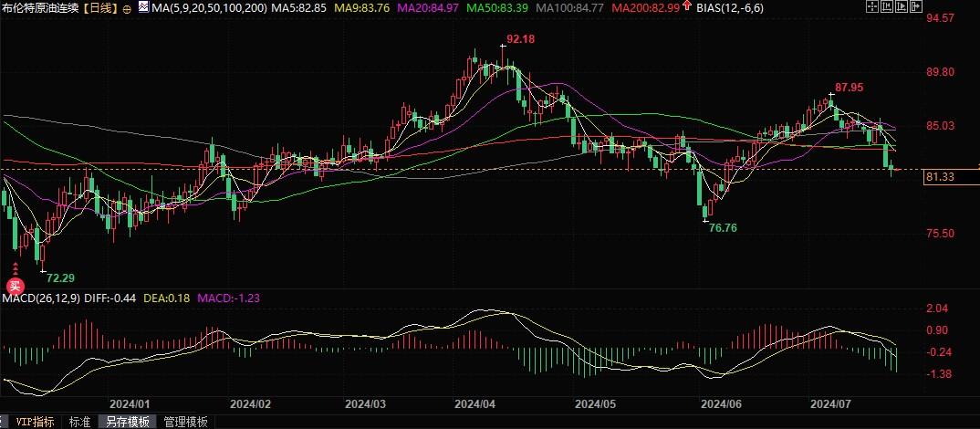This screenshot has height=429, width=980.
Task: Click the DIFF:-0.44 value
Action: pyautogui.click(x=110, y=298)
